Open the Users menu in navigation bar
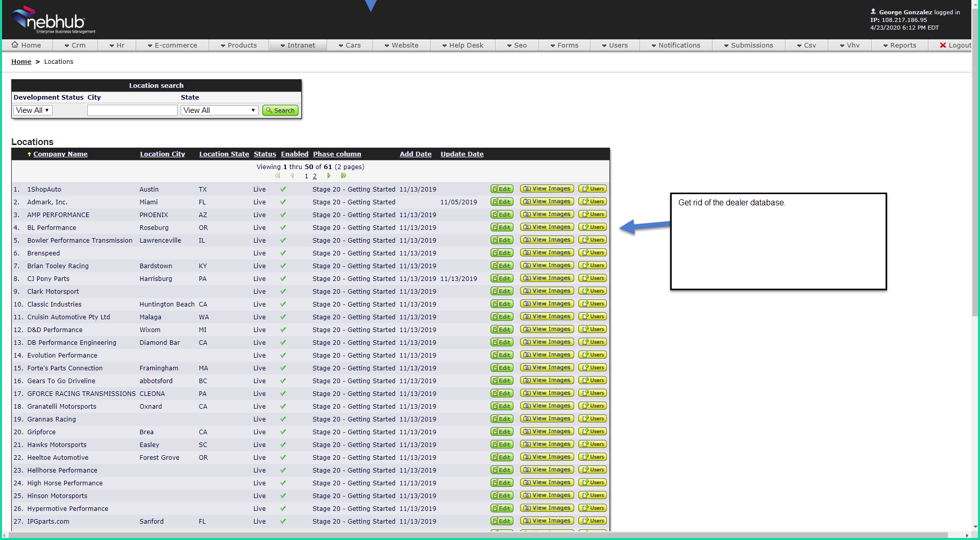The height and width of the screenshot is (540, 980). (615, 45)
